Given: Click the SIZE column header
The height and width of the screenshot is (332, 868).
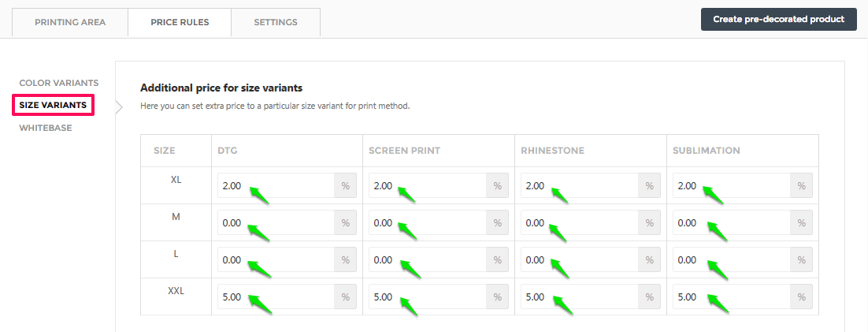Looking at the screenshot, I should 165,151.
